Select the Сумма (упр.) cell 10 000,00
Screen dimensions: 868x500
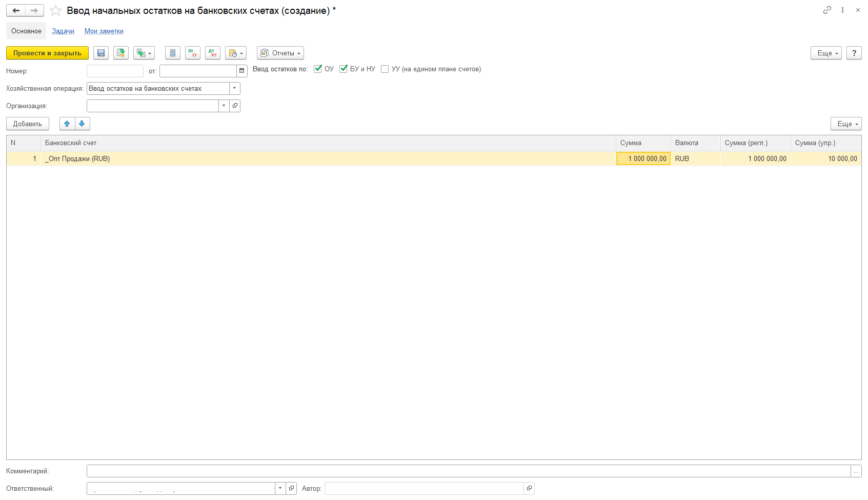(826, 158)
